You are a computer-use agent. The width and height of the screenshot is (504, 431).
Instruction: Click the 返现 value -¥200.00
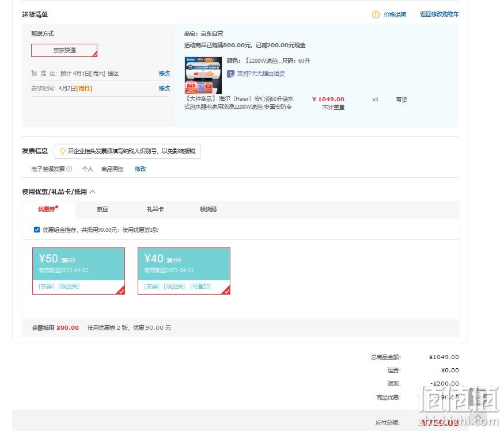(x=445, y=383)
